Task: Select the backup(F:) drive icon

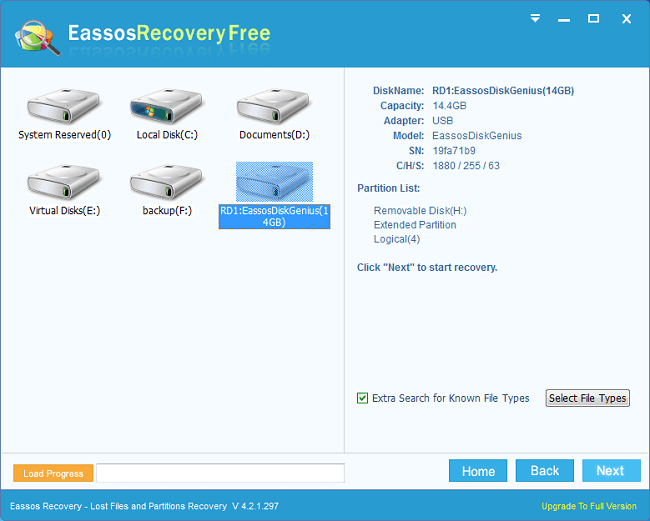Action: [x=166, y=182]
